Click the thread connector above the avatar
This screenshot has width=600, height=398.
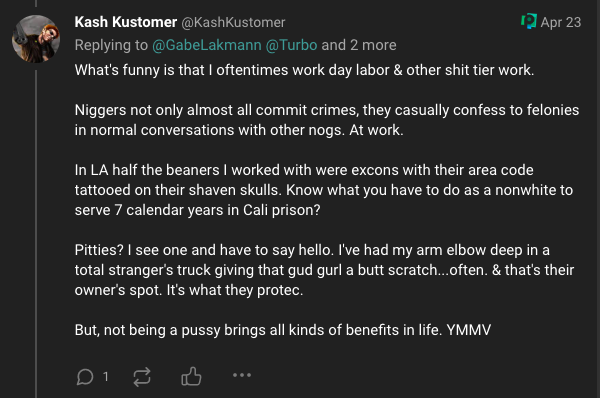point(36,3)
